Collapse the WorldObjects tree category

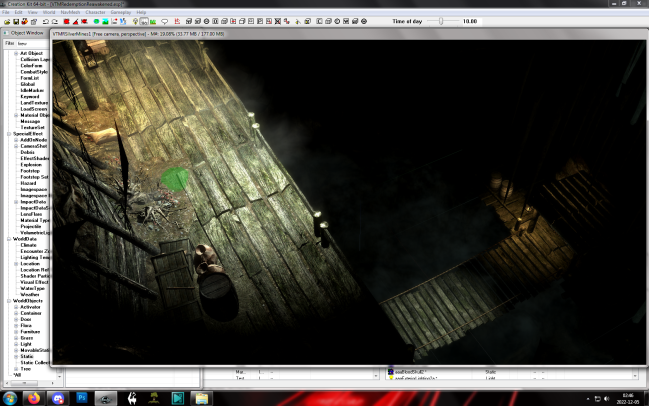10,300
